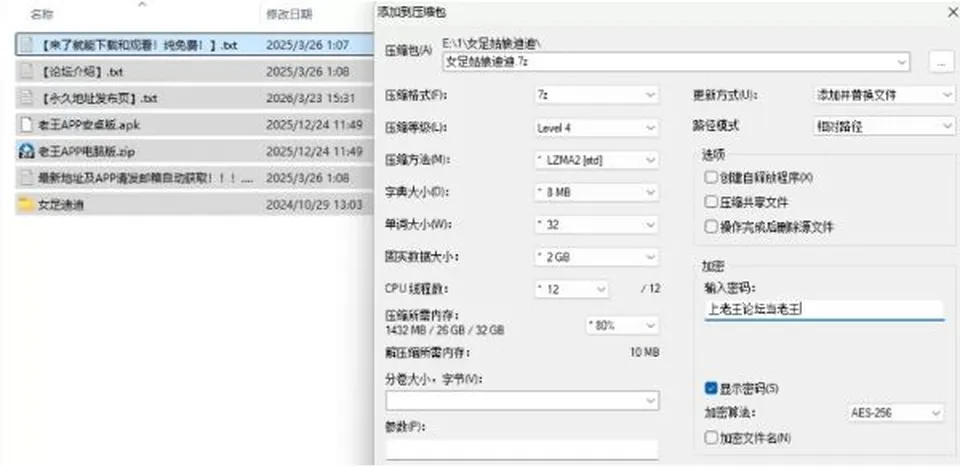The image size is (960, 467).
Task: Tick the 压缩共享文件 checkbox
Action: 711,202
